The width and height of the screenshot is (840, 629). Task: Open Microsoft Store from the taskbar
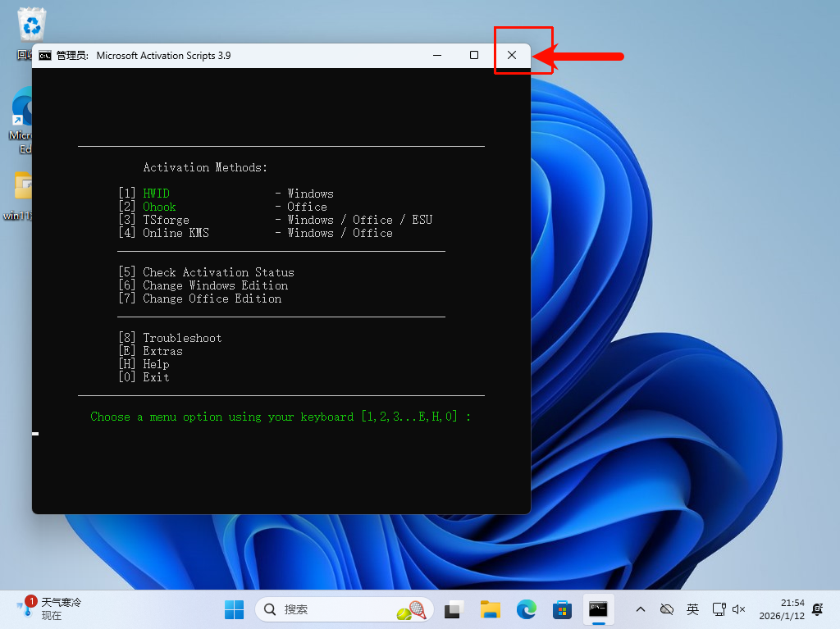pos(562,609)
